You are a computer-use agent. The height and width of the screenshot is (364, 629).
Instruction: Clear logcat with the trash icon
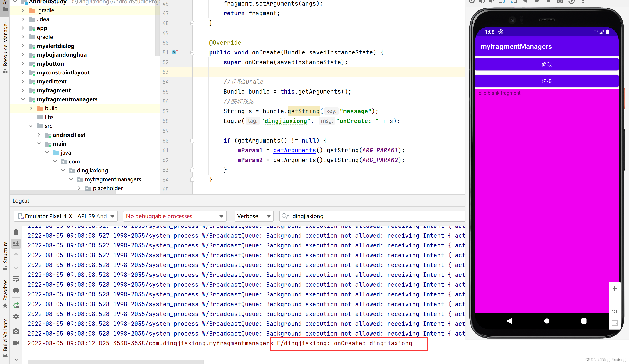[16, 232]
